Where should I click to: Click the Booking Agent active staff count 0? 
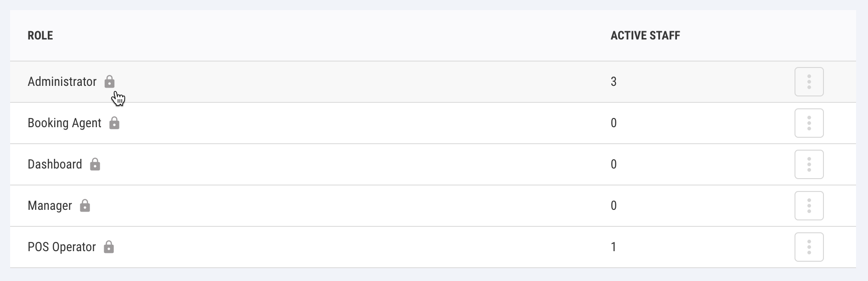[614, 123]
